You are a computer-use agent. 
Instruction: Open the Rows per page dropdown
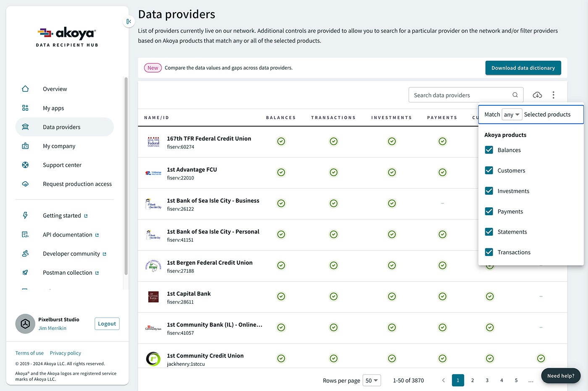pyautogui.click(x=371, y=381)
